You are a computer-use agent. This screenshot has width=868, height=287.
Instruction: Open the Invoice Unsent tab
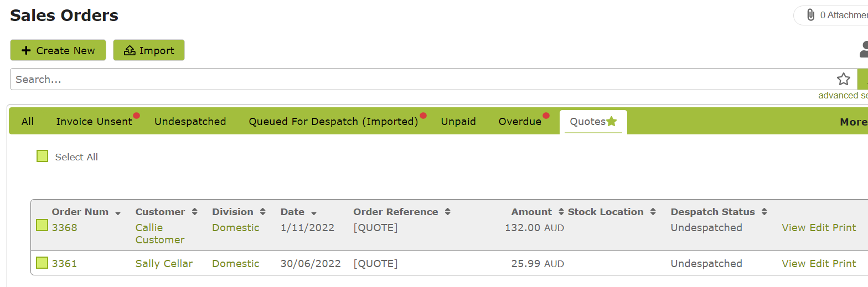click(x=94, y=122)
